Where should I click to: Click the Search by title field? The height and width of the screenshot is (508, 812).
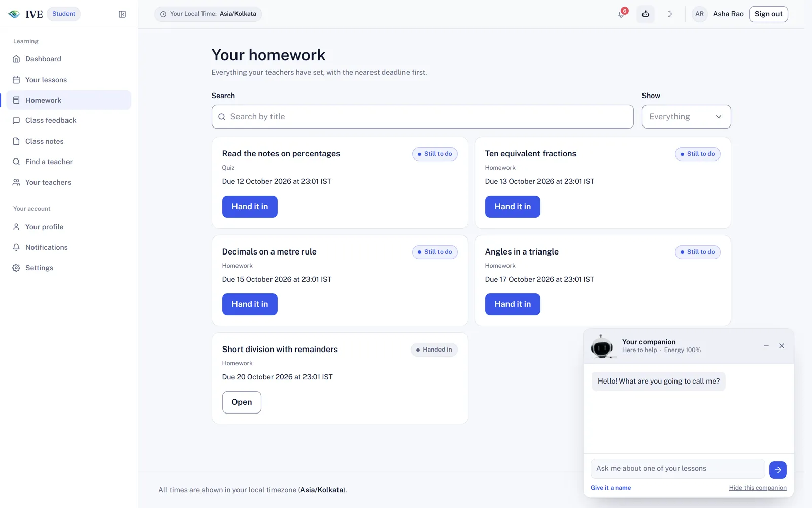click(x=422, y=117)
